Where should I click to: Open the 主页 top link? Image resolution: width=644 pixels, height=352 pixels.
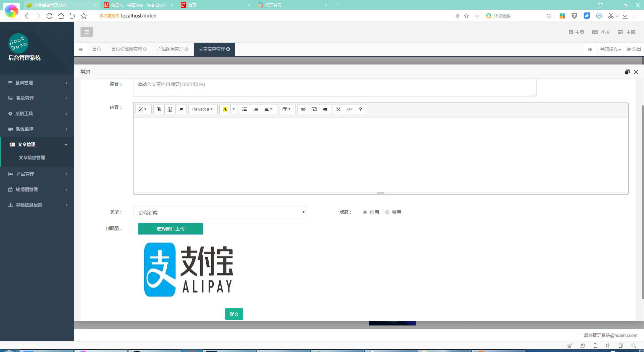click(x=577, y=32)
